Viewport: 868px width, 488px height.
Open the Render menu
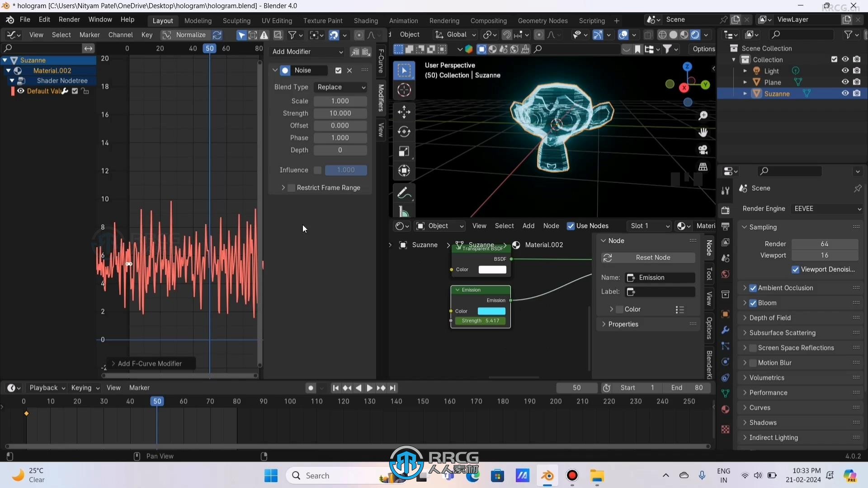tap(69, 19)
